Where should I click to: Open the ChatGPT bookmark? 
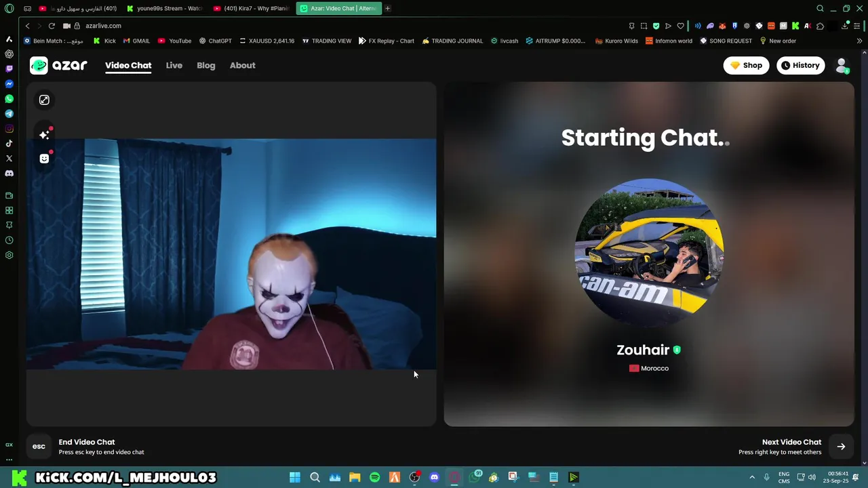point(215,41)
